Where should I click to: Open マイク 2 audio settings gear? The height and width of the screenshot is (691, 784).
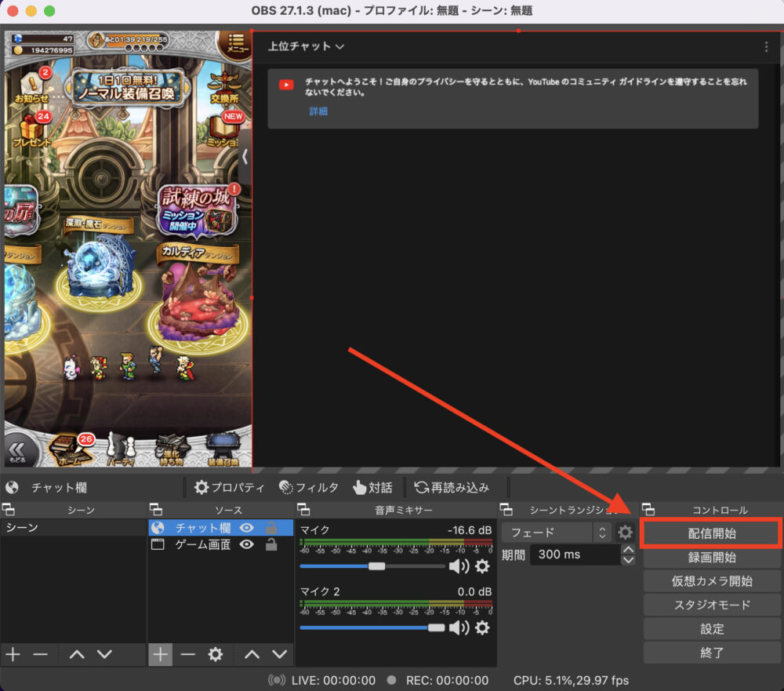[x=482, y=628]
